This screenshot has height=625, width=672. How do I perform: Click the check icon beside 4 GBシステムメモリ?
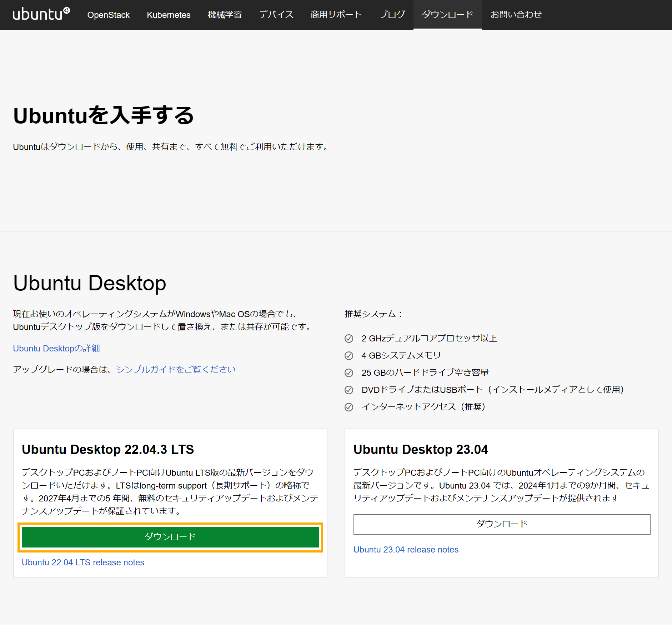(x=349, y=356)
